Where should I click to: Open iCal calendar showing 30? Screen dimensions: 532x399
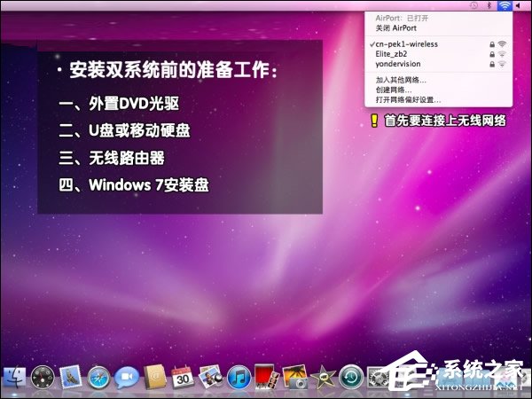183,379
